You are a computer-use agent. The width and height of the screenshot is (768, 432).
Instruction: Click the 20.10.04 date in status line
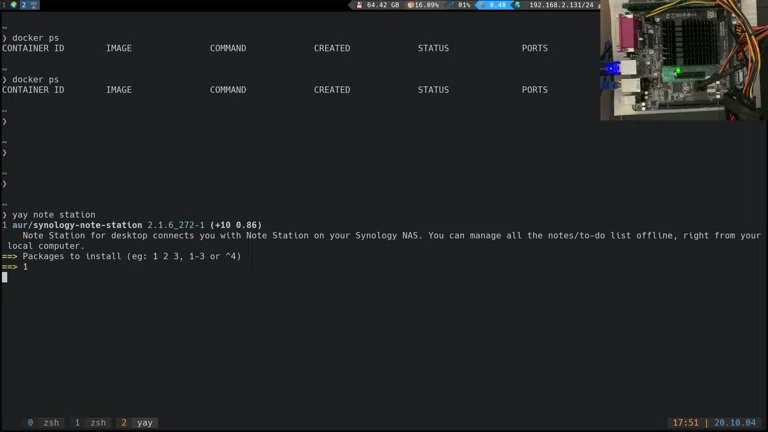tap(736, 423)
